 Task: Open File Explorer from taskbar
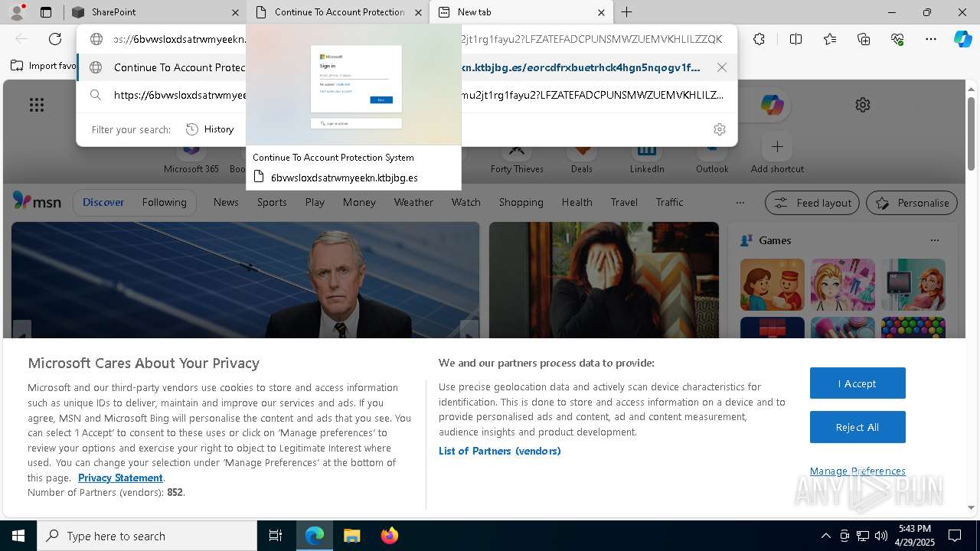point(351,536)
